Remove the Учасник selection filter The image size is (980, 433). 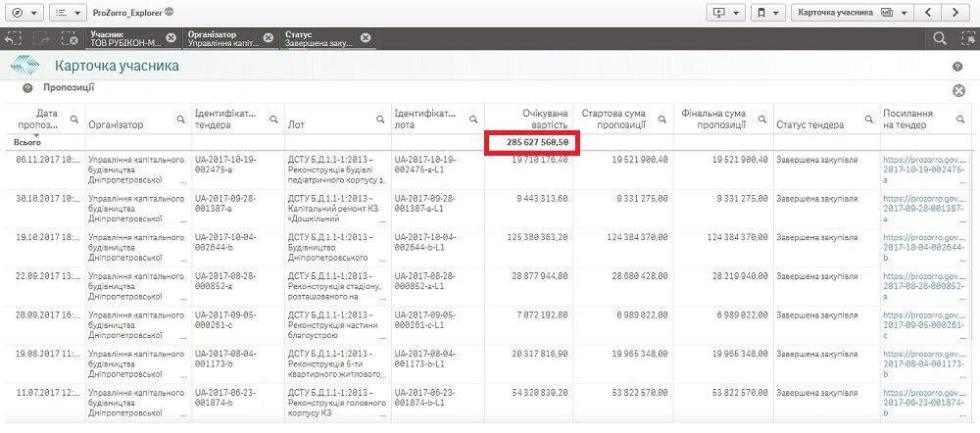click(x=171, y=38)
